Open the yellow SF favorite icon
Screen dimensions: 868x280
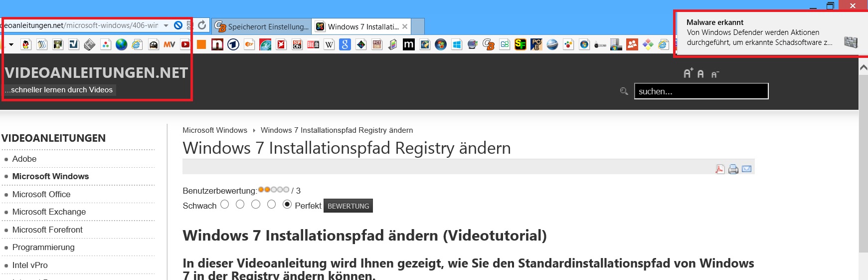point(521,44)
